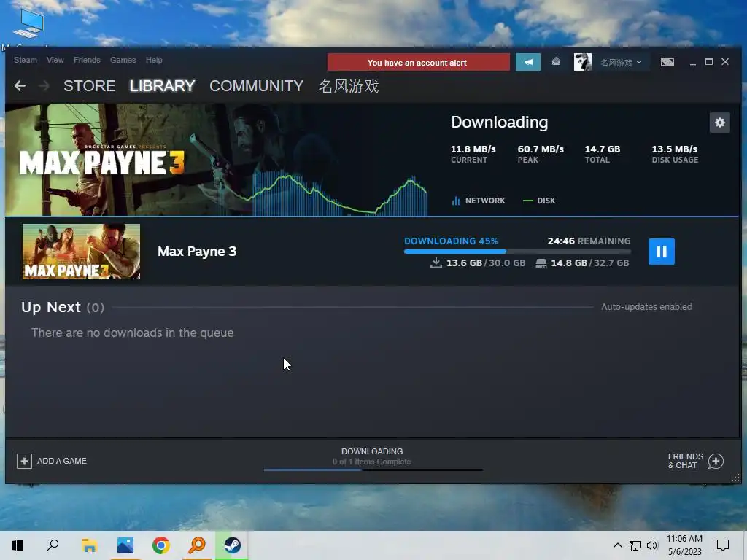Click Max Payne 3 thumbnail cover
Viewport: 747px width, 560px height.
point(81,251)
